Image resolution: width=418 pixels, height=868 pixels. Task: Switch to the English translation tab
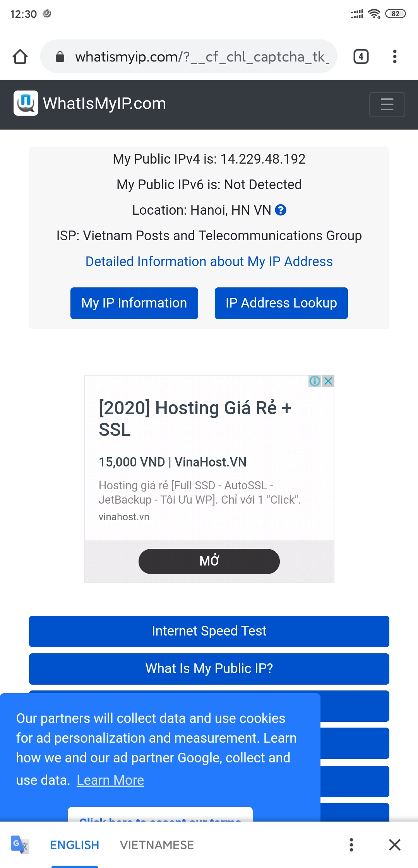(75, 845)
